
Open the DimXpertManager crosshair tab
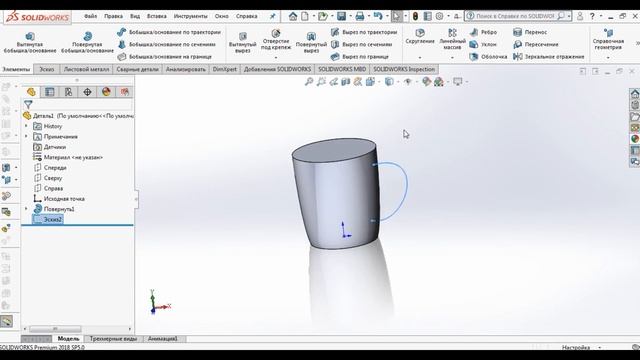pos(87,92)
